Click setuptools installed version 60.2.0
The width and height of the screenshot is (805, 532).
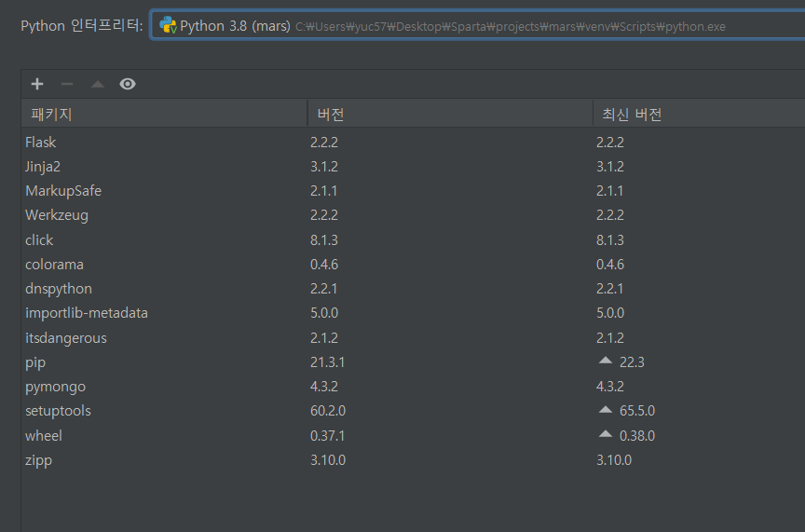click(328, 411)
